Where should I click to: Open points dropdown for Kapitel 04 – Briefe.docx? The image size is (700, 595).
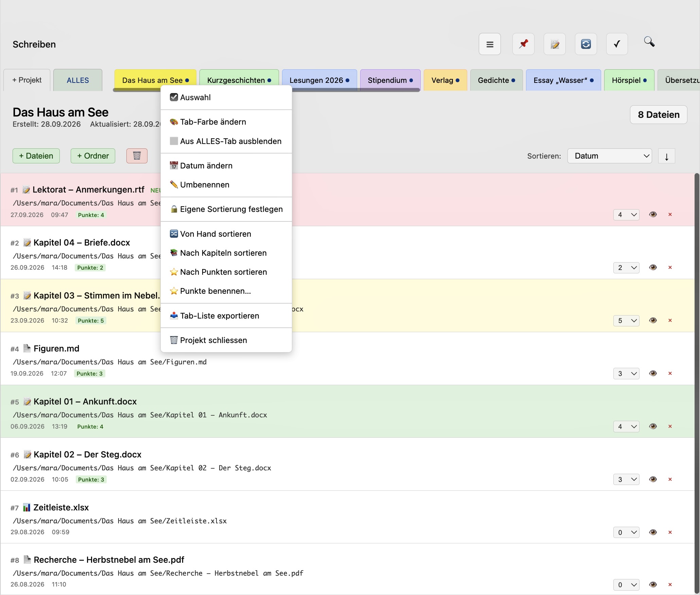pyautogui.click(x=626, y=268)
